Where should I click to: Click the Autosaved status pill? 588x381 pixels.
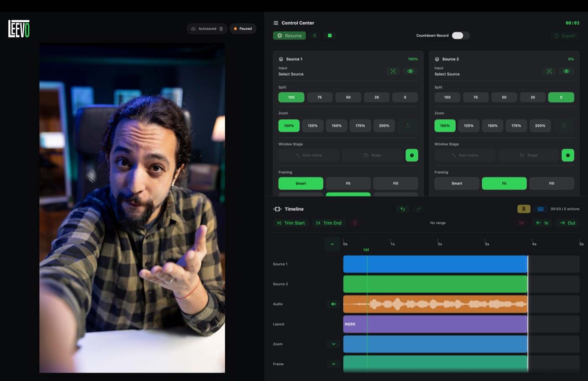click(x=207, y=29)
